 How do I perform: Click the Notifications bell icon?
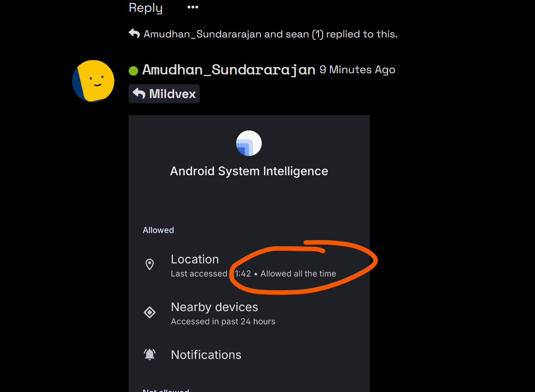click(150, 355)
